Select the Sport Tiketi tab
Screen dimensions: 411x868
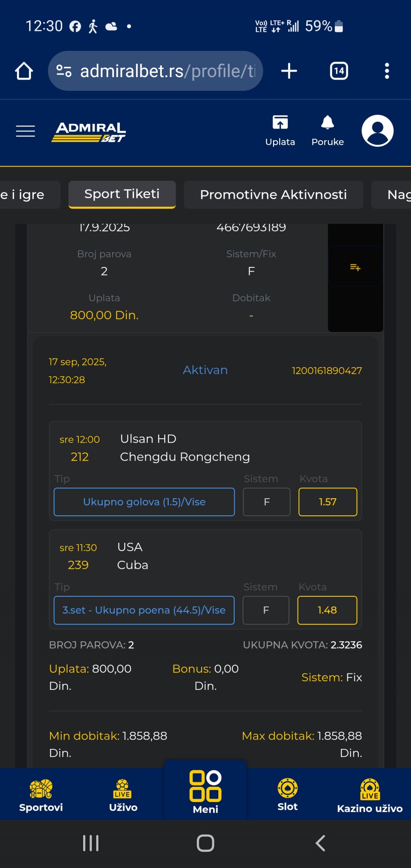point(122,195)
